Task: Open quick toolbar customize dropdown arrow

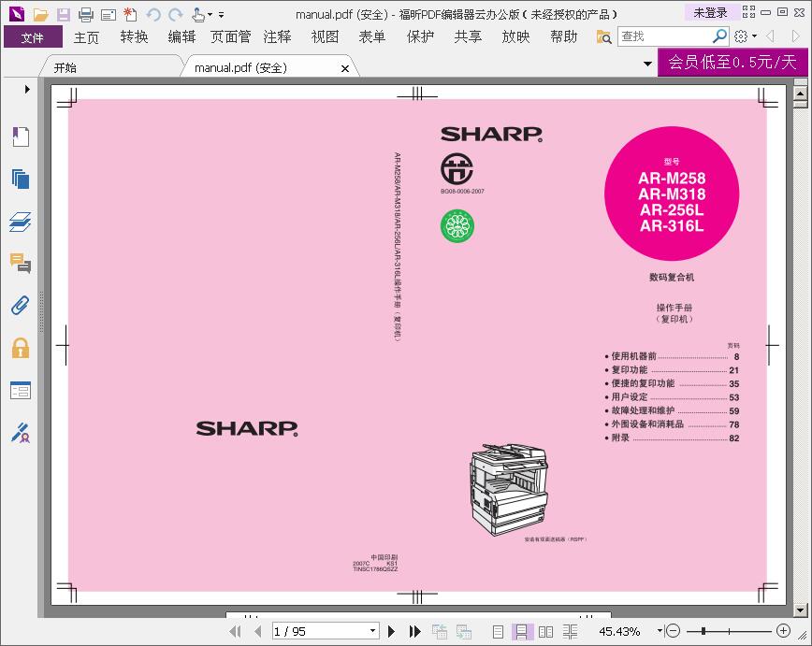Action: pos(221,15)
